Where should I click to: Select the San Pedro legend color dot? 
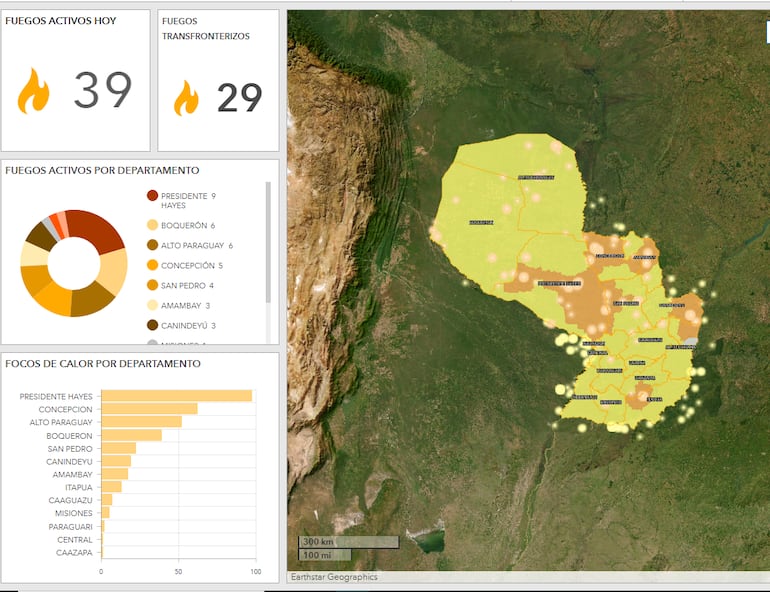pyautogui.click(x=152, y=285)
